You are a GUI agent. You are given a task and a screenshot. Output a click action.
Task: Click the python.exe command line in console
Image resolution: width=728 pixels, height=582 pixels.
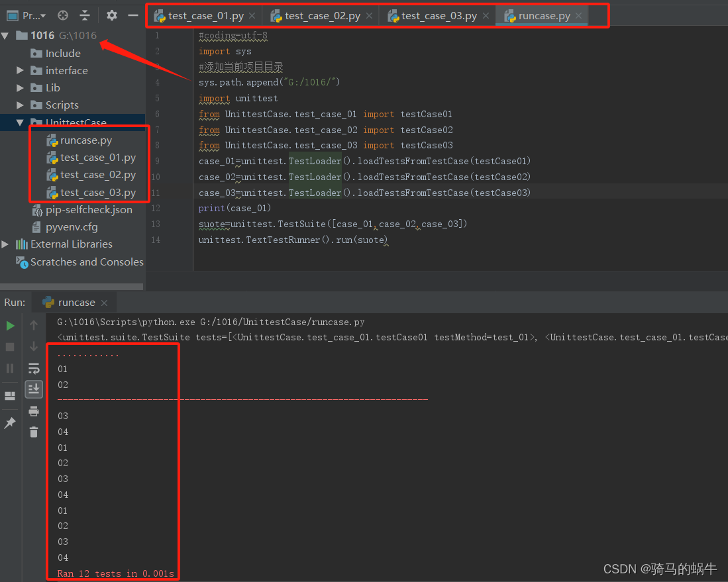[211, 322]
